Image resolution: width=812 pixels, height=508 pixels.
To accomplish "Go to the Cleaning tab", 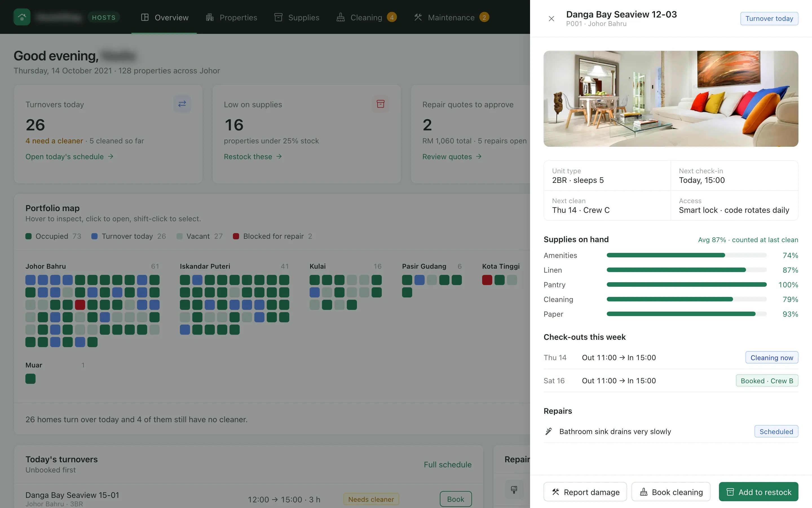I will (x=367, y=17).
